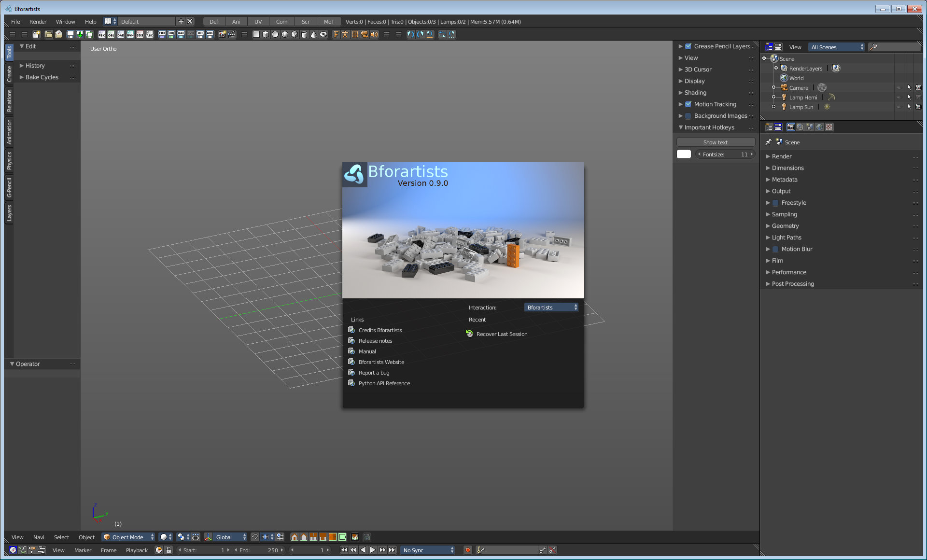The width and height of the screenshot is (927, 560).
Task: Click the Show text button
Action: tap(715, 142)
